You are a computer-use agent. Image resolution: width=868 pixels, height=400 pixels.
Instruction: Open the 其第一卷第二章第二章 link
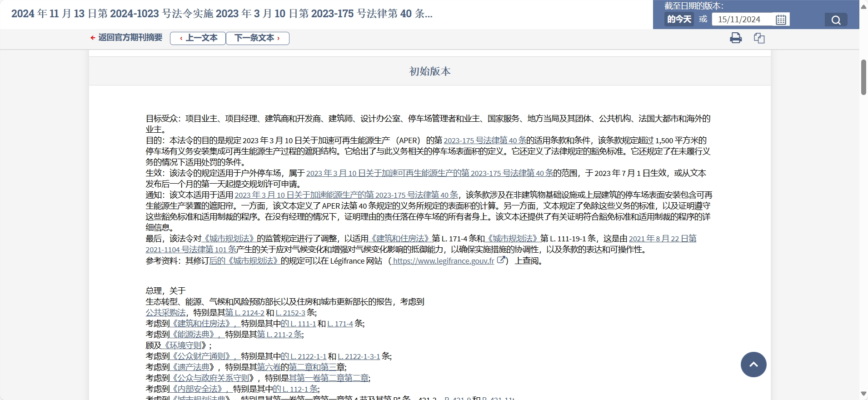(x=329, y=378)
